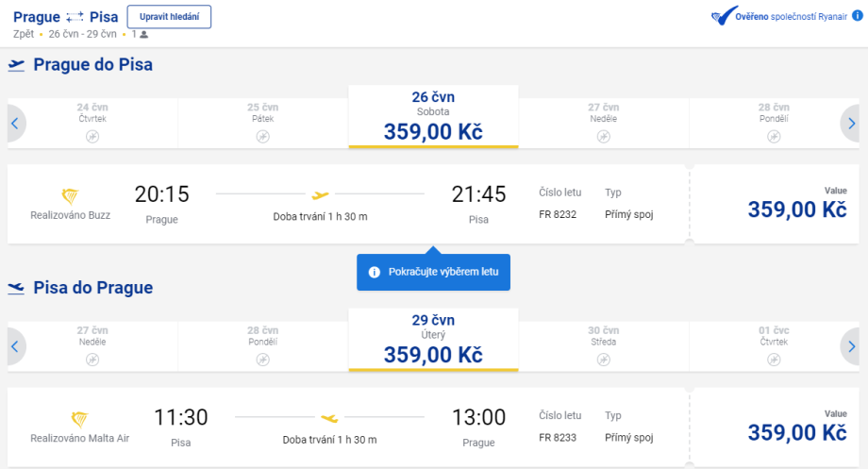Show later return dates with right arrow
This screenshot has height=469, width=868.
(851, 345)
